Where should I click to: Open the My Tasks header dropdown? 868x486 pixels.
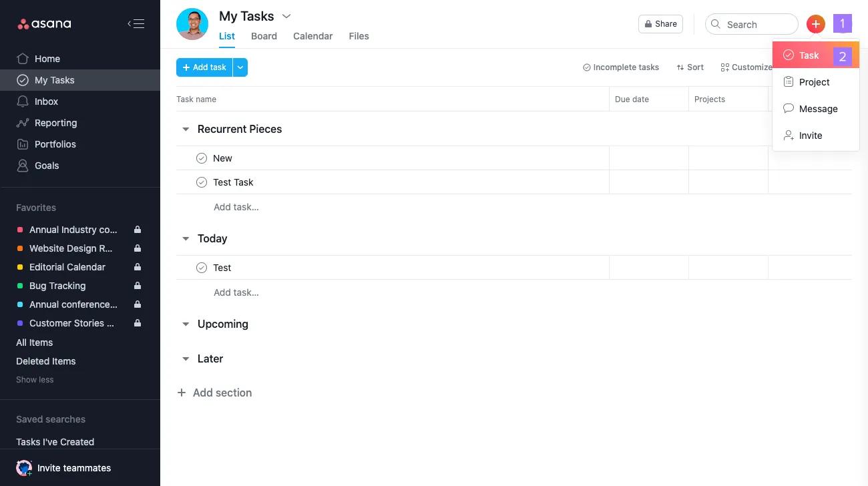click(286, 16)
